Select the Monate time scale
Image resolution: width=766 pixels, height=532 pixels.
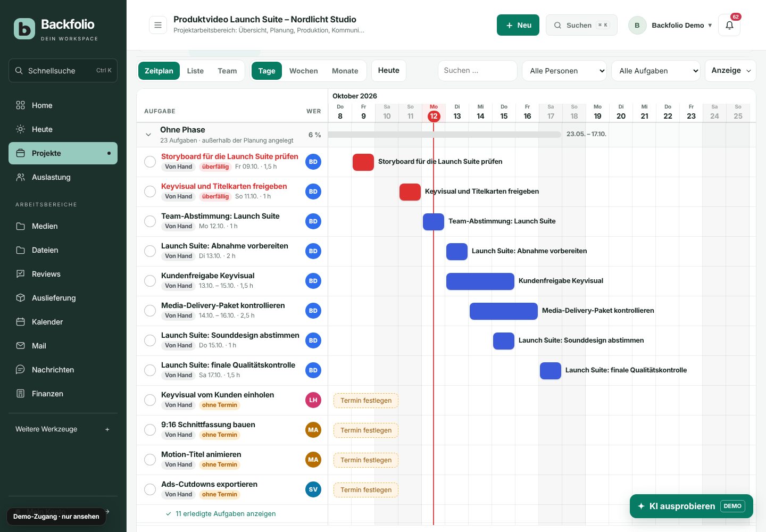click(345, 71)
